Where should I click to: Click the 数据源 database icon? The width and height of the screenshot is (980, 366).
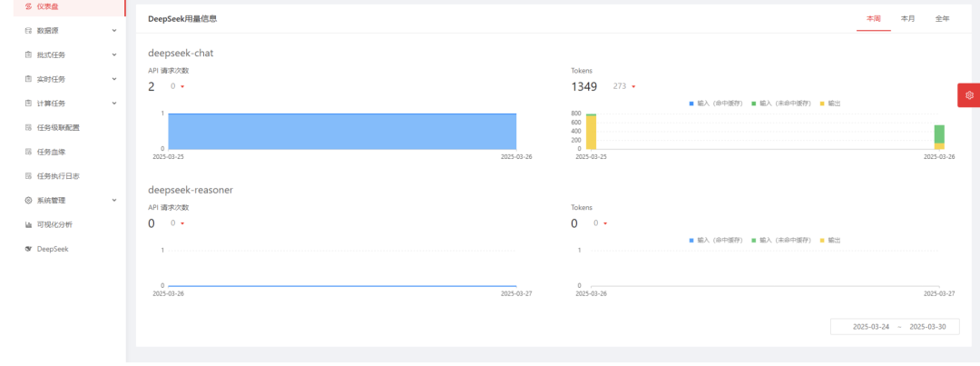[28, 31]
